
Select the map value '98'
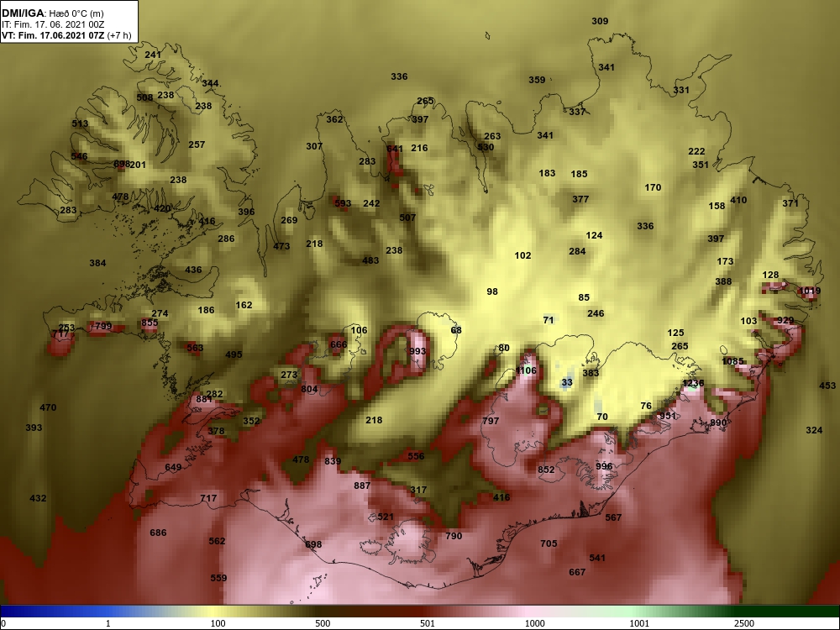pos(491,291)
